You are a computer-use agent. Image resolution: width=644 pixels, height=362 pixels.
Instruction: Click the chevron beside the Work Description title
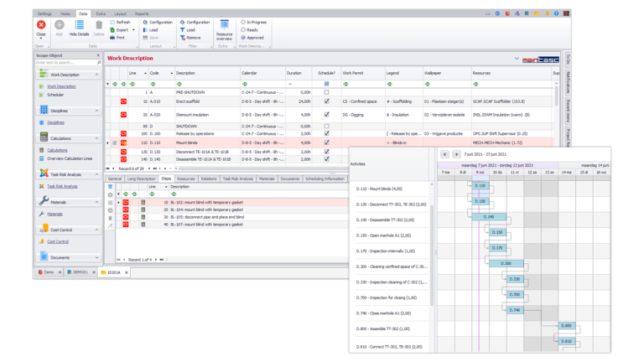(x=517, y=59)
